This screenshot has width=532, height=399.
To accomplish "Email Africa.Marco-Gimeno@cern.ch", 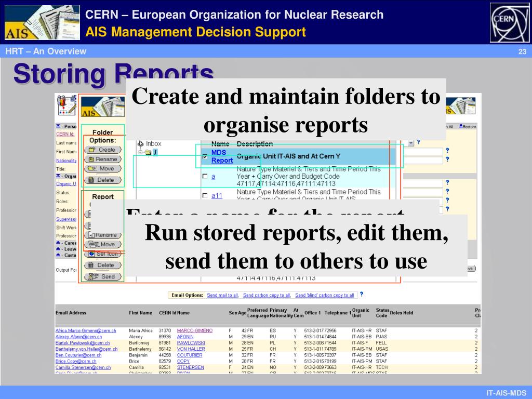I will point(86,330).
